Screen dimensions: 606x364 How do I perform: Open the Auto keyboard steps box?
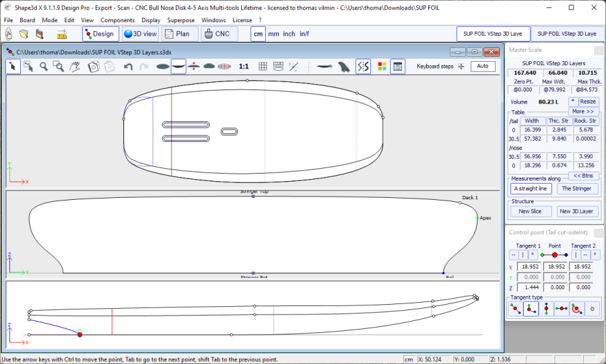(x=483, y=66)
